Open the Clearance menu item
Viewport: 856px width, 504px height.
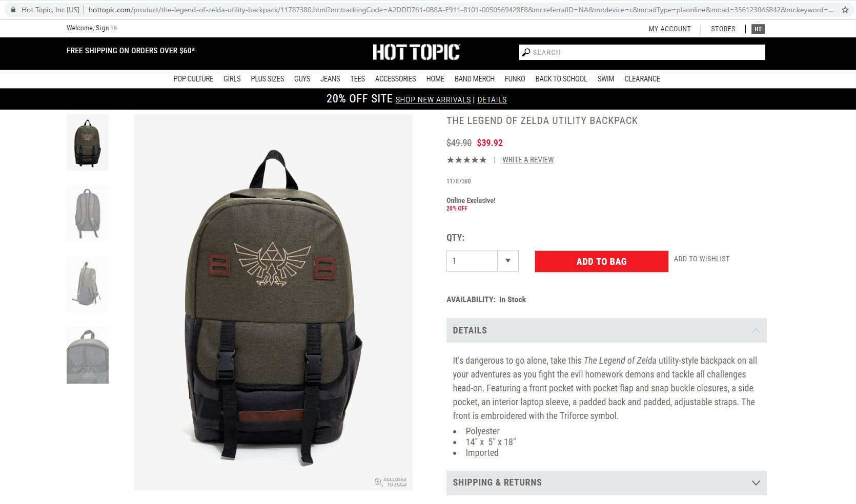(x=642, y=79)
